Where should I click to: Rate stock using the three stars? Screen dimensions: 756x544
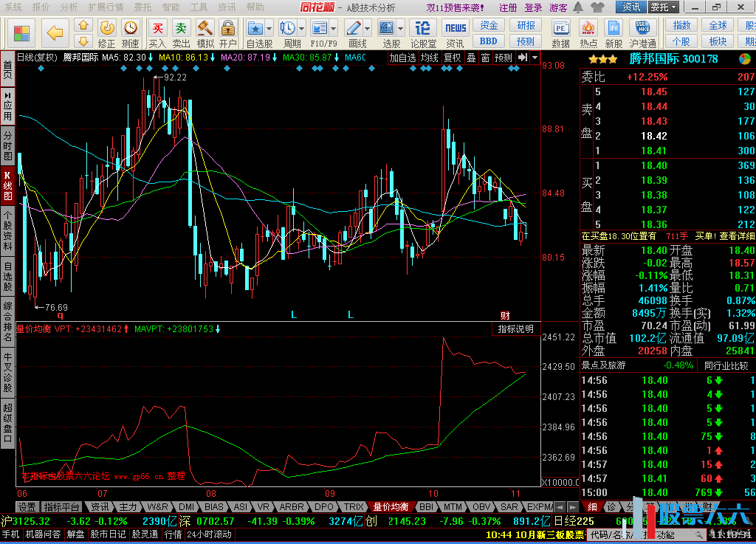tap(602, 59)
